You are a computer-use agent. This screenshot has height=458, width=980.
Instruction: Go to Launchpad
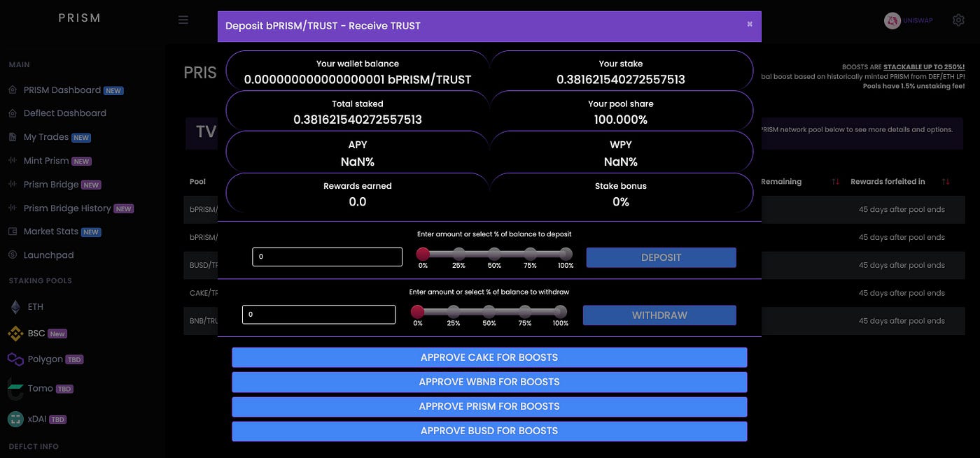(48, 255)
